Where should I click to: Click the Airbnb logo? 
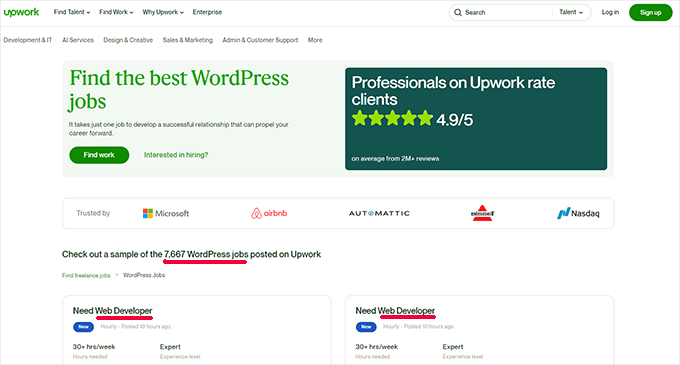point(269,213)
